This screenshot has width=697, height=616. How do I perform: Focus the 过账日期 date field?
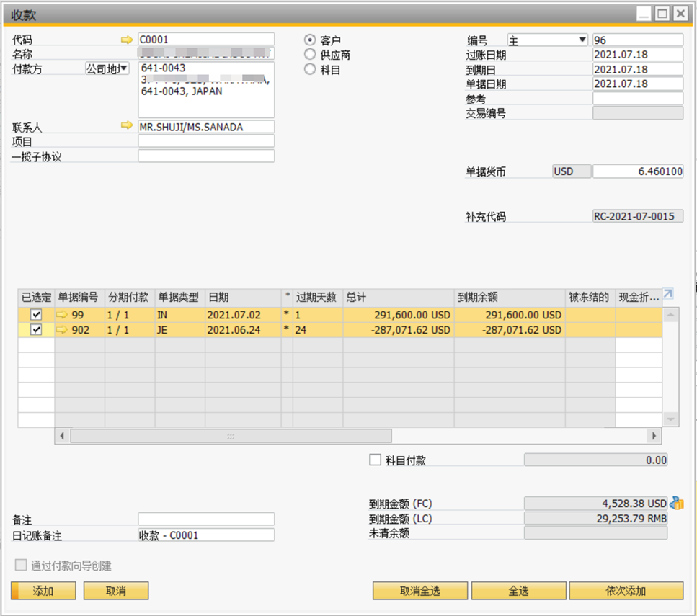(638, 55)
